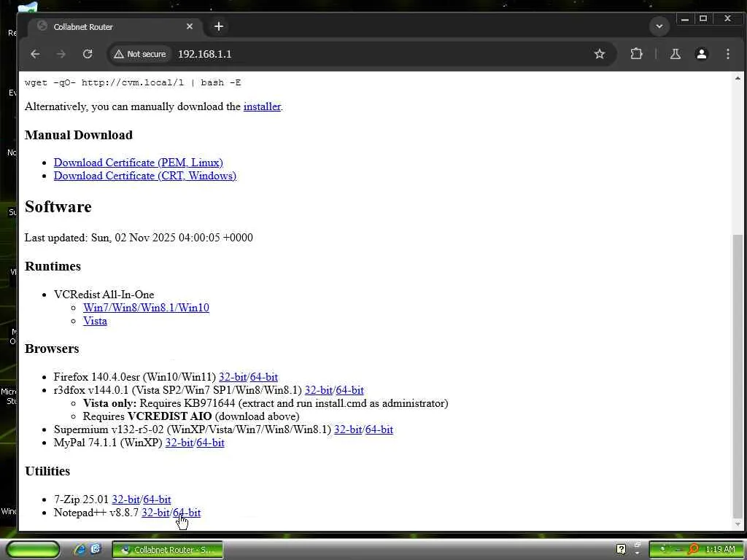Download 7-Zip 25.01 64-bit

158,499
